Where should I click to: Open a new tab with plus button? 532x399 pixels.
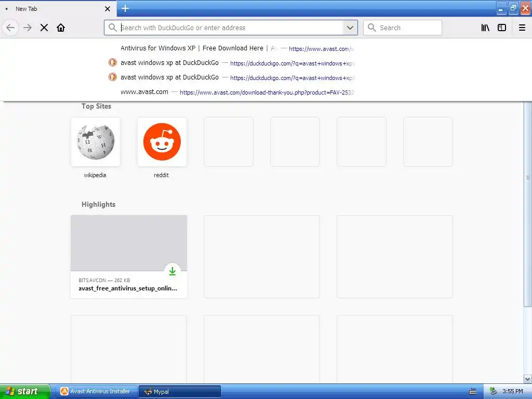[x=125, y=8]
